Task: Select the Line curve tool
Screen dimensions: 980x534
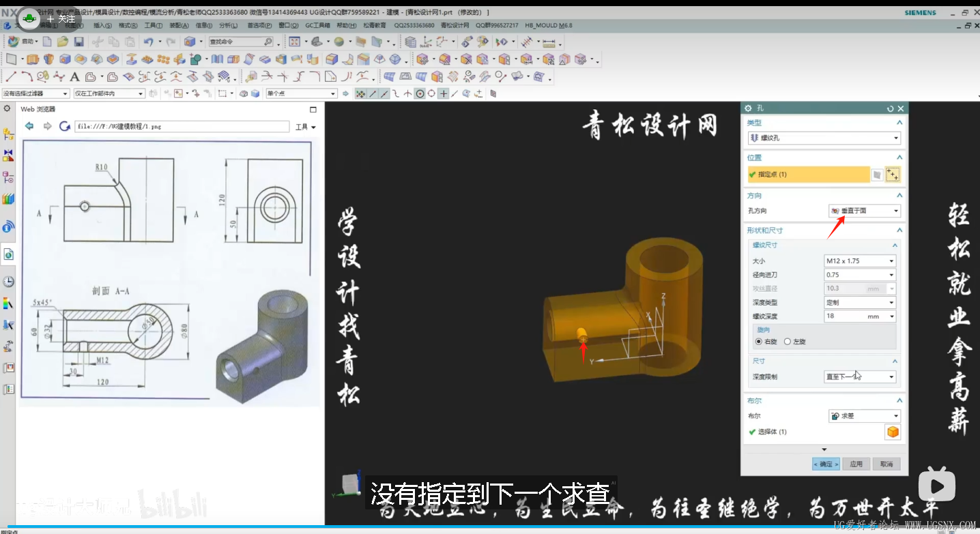Action: [11, 76]
